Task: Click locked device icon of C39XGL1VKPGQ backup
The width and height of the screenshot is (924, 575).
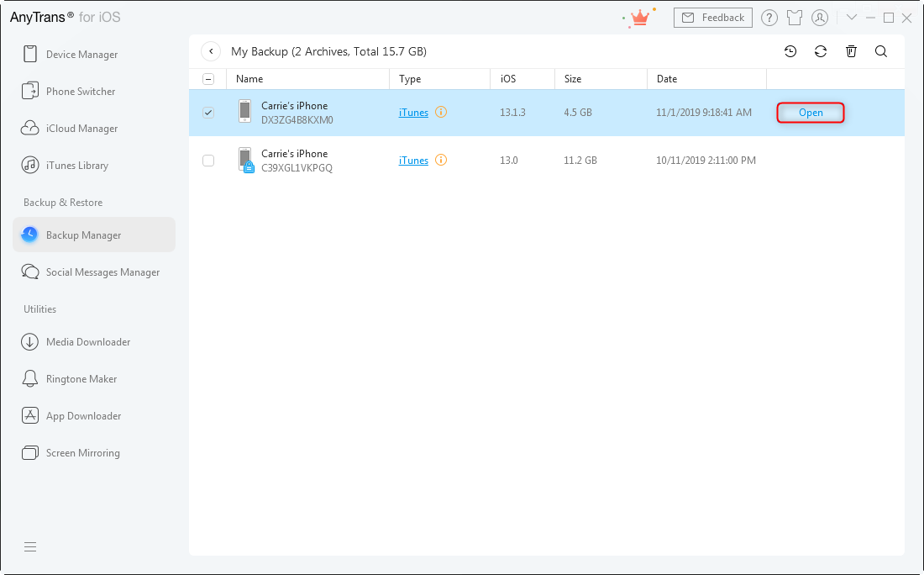Action: point(246,160)
